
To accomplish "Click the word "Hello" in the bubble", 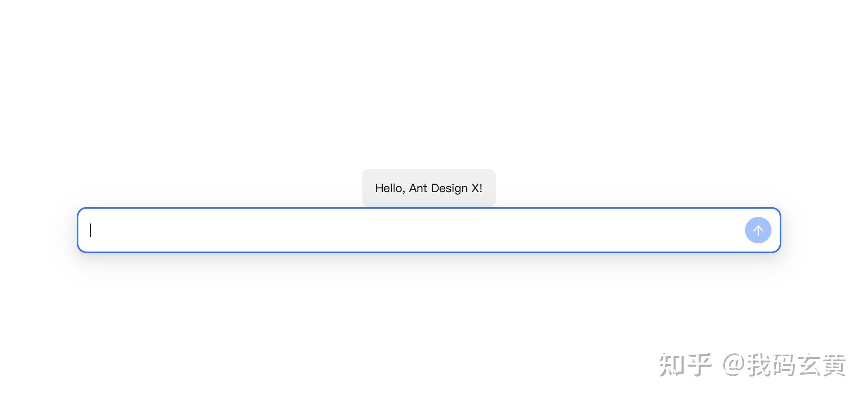I will coord(389,188).
